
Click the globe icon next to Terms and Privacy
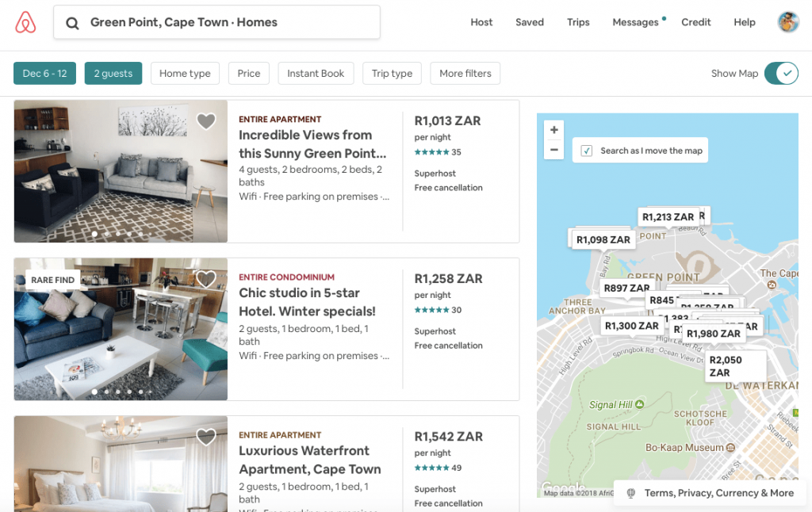coord(629,493)
